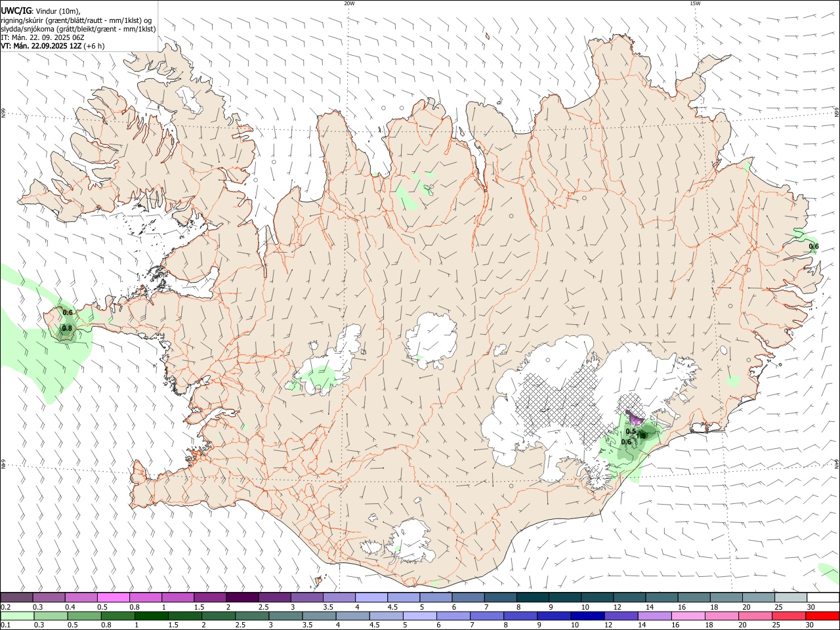Click the '20W' longitude label
Screen dimensions: 840x630
349,3
